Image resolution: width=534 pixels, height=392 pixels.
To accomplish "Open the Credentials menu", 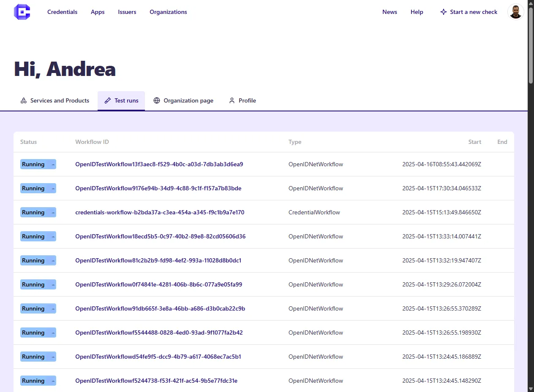I will (x=63, y=12).
